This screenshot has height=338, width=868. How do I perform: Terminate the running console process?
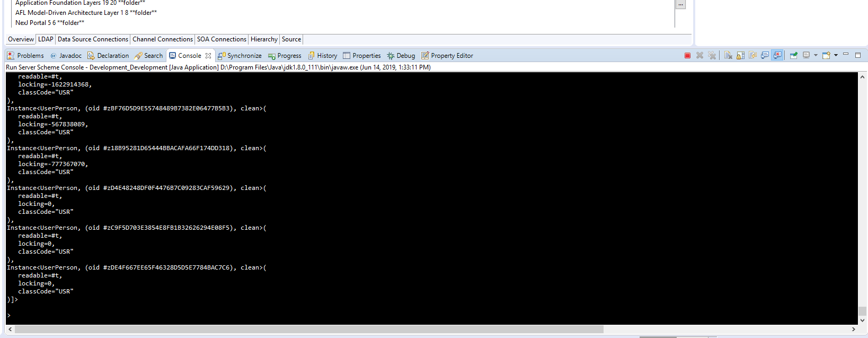click(x=687, y=55)
